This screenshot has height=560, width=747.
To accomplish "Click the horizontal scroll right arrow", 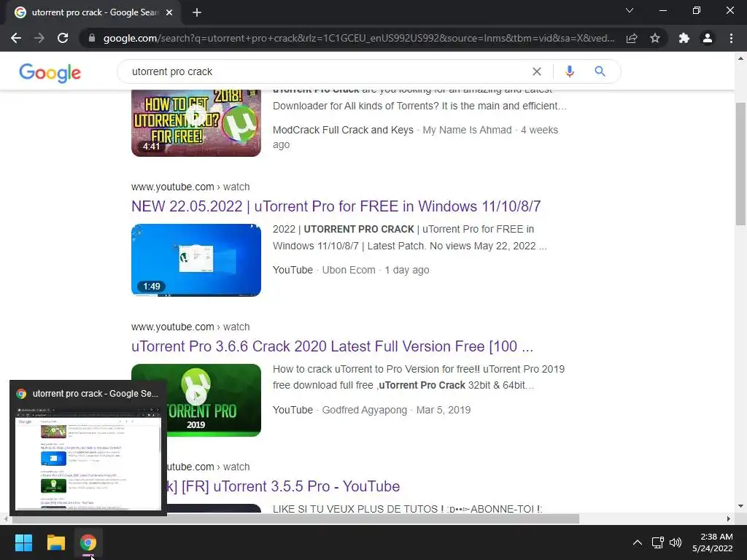I will [x=729, y=518].
